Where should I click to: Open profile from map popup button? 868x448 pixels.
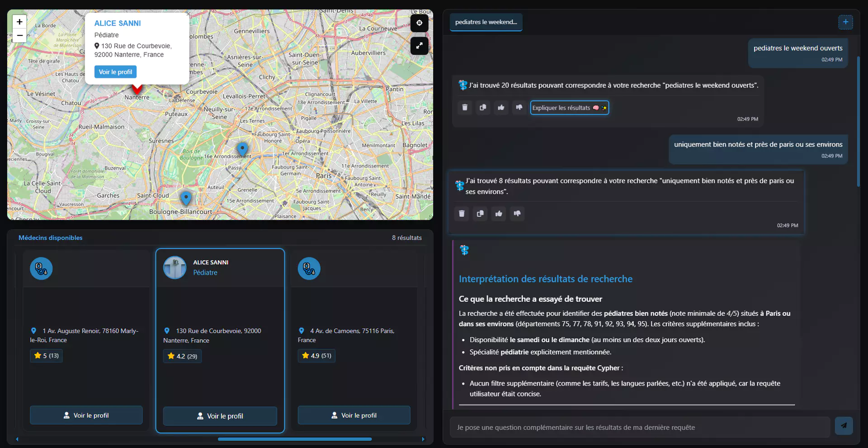115,72
